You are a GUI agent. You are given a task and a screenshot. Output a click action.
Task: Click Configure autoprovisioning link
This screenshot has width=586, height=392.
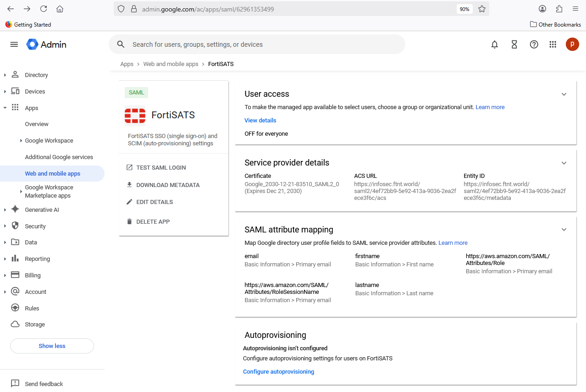point(278,371)
